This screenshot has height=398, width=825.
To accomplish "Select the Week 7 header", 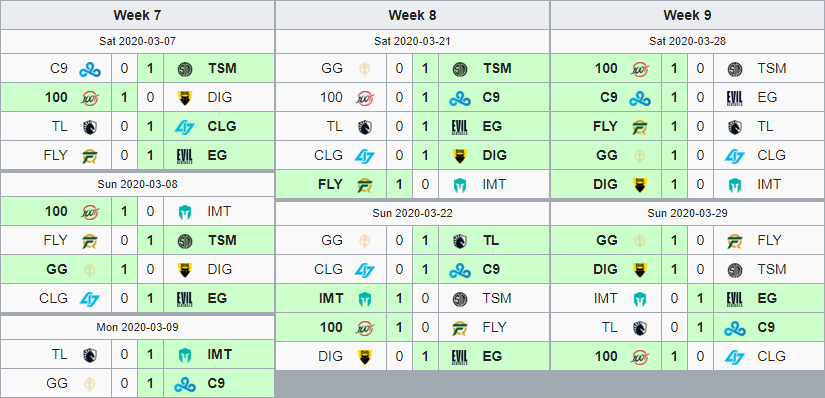I will click(137, 15).
